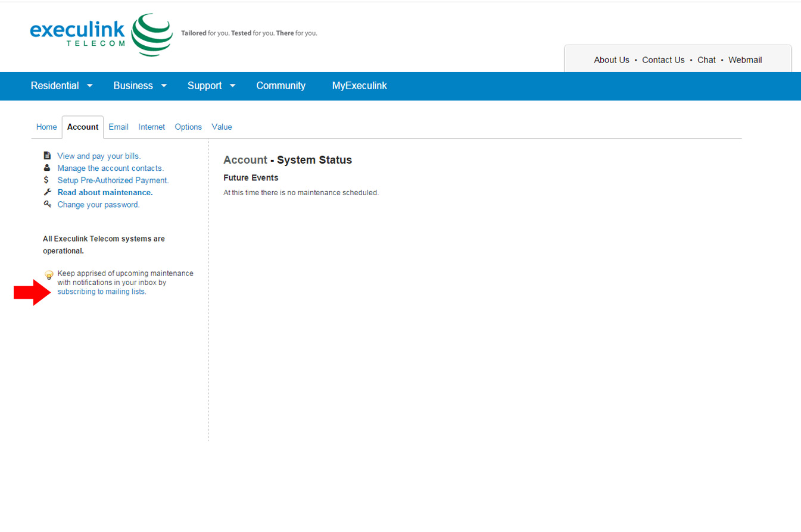The width and height of the screenshot is (801, 532).
Task: Click Read about maintenance link
Action: [105, 192]
